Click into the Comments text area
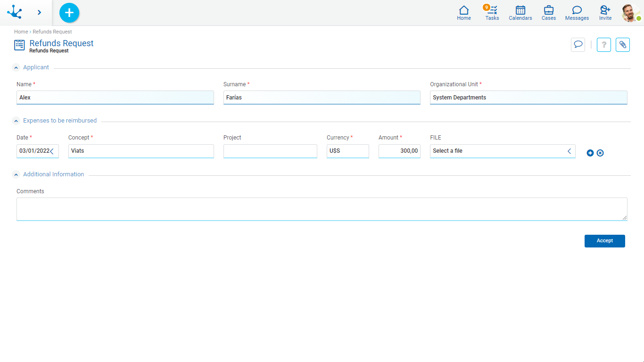 tap(322, 209)
